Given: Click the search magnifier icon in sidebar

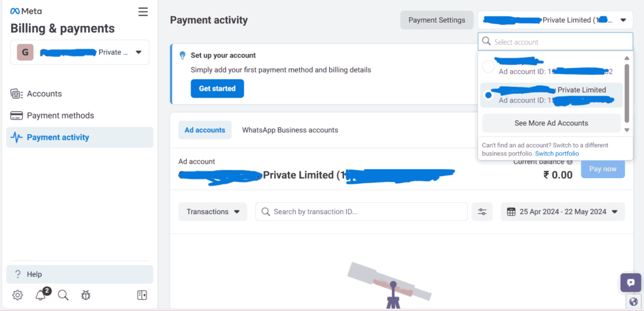Looking at the screenshot, I should pos(63,295).
